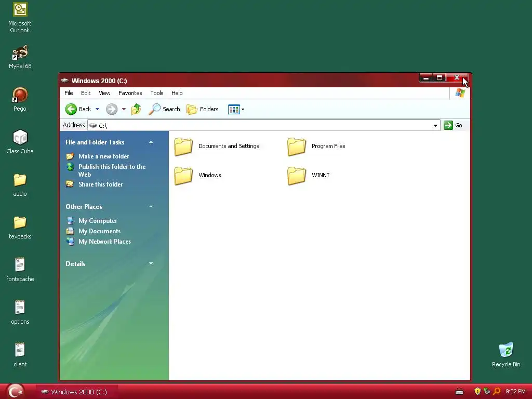Screen dimensions: 532x399
Task: Select the Microsoft Outlook desktop icon
Action: click(20, 17)
